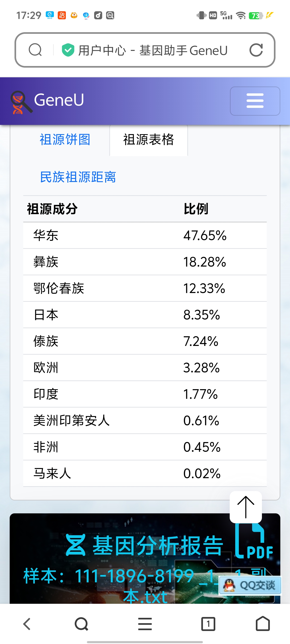Image resolution: width=290 pixels, height=644 pixels.
Task: Select the 比例 column header
Action: pyautogui.click(x=196, y=209)
